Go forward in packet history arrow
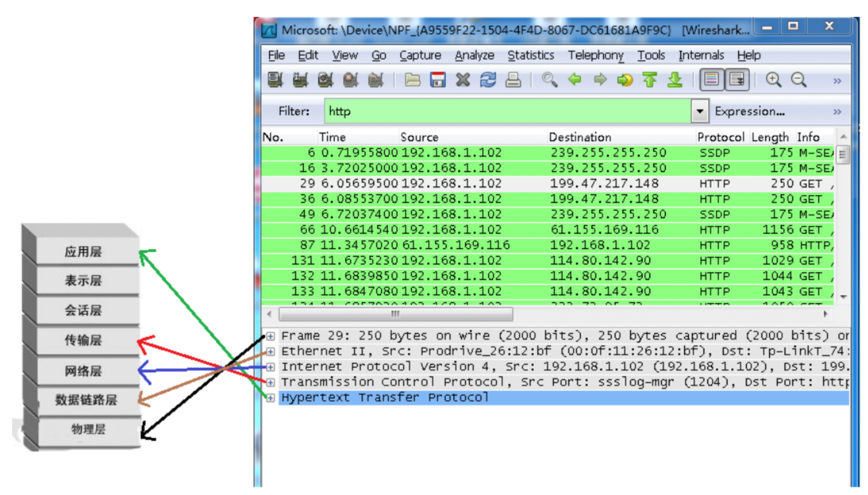The width and height of the screenshot is (868, 495). [x=600, y=80]
